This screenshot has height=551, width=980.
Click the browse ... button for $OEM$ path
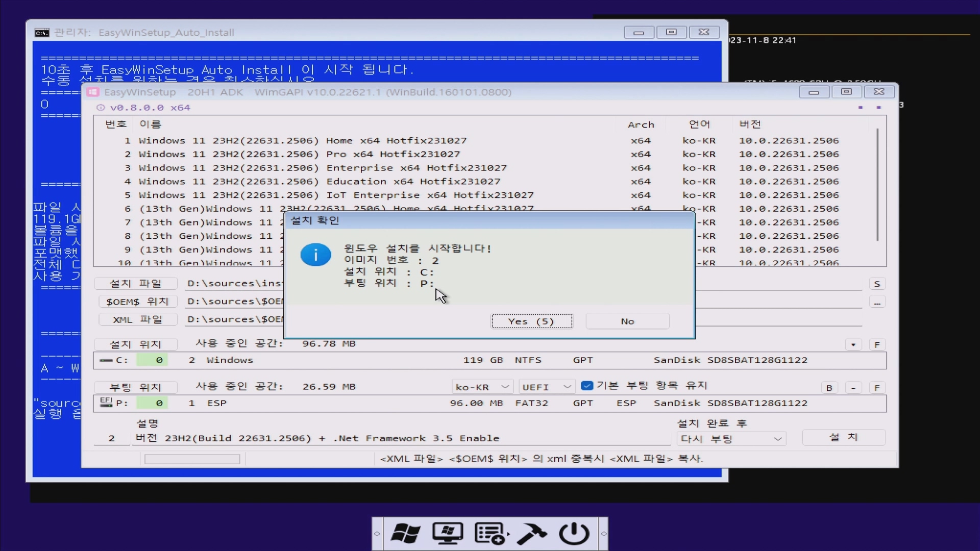[x=877, y=303]
